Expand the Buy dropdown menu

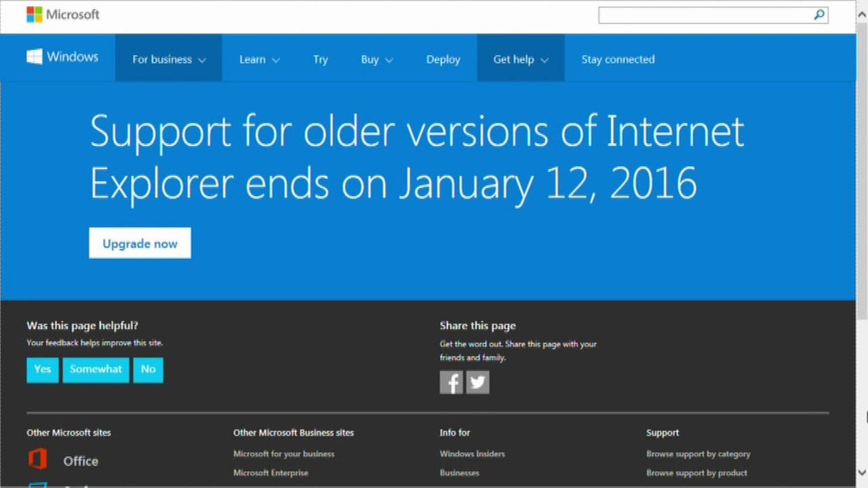click(x=376, y=59)
